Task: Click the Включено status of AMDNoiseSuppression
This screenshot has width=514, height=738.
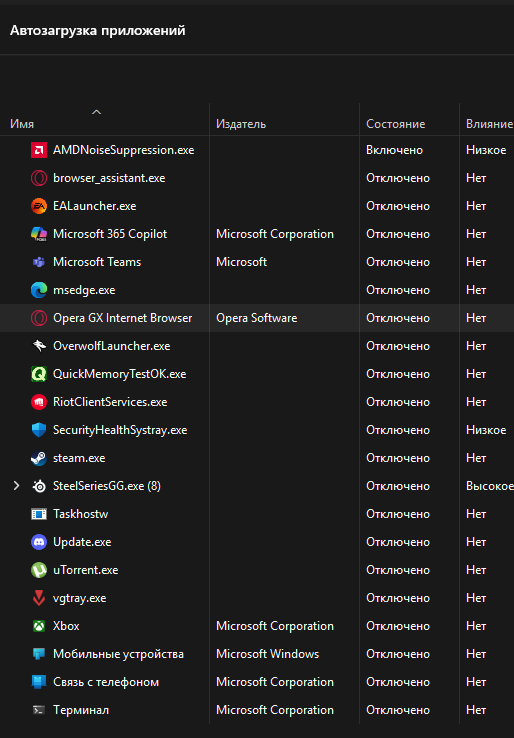Action: pos(394,150)
